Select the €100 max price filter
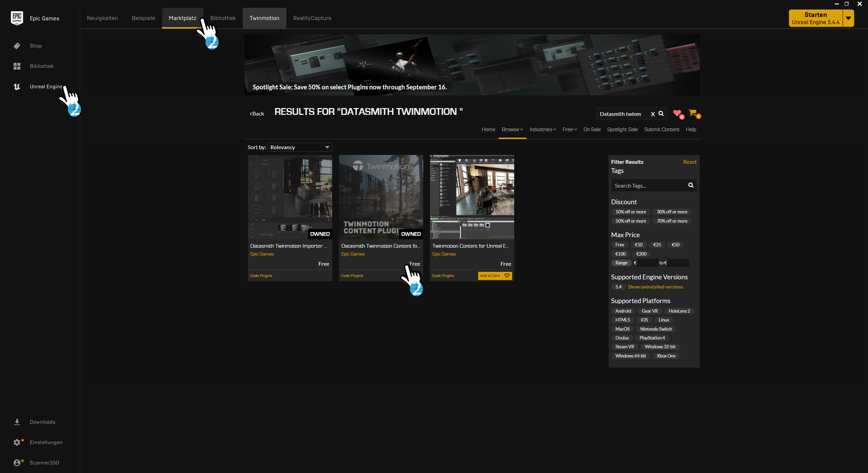Screen dimensions: 868x473 click(x=620, y=254)
